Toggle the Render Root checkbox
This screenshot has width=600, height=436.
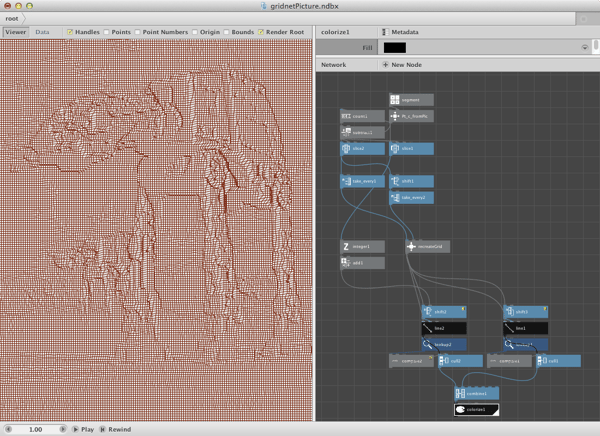point(261,32)
